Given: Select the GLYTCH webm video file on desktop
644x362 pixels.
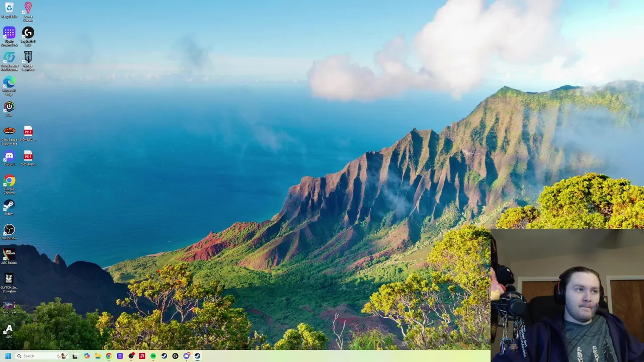Looking at the screenshot, I should [9, 283].
